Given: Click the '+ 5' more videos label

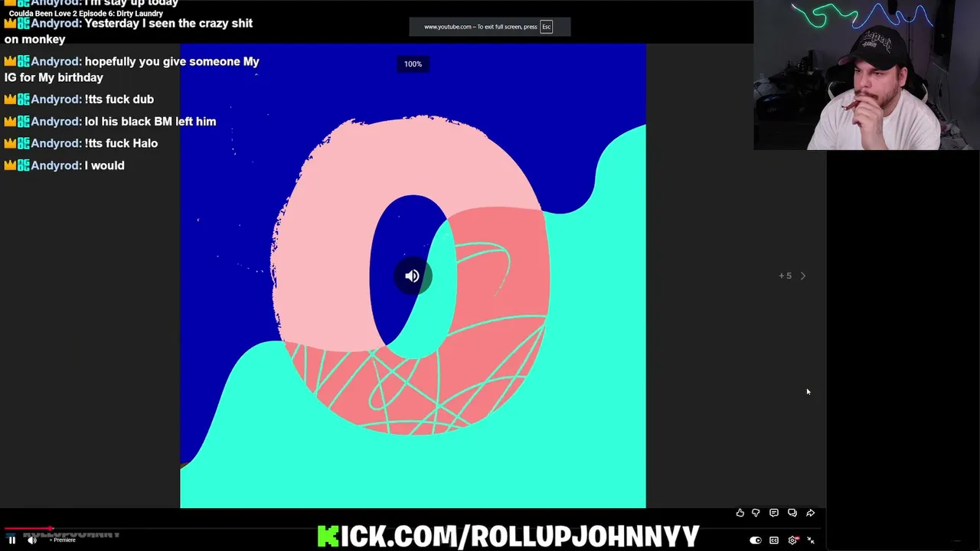Looking at the screenshot, I should click(x=786, y=275).
